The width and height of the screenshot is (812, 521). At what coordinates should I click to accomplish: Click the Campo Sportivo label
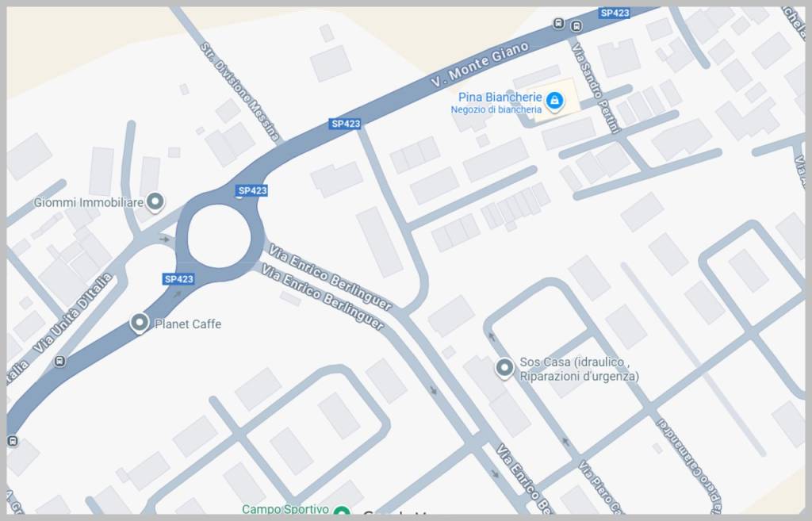coord(285,510)
